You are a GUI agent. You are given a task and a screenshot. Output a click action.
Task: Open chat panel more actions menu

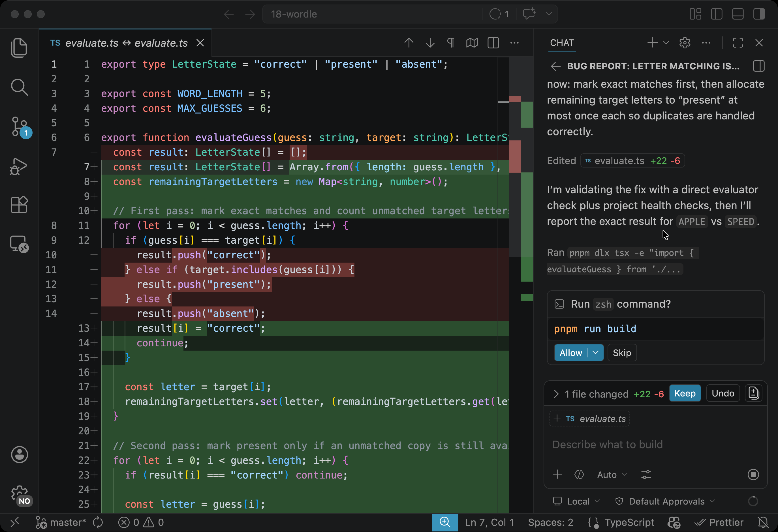(706, 42)
